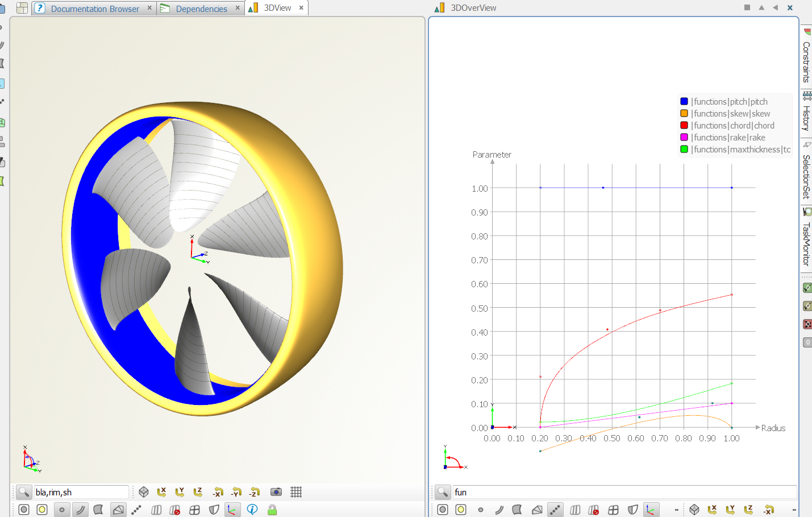Viewport: 812px width, 517px height.
Task: Click 3DOverView up-triangle button
Action: [761, 7]
